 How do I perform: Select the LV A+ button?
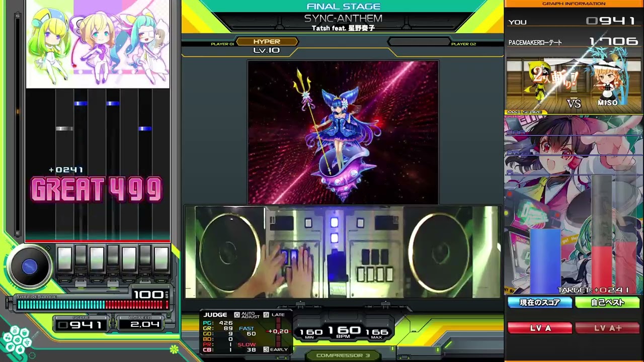point(607,328)
